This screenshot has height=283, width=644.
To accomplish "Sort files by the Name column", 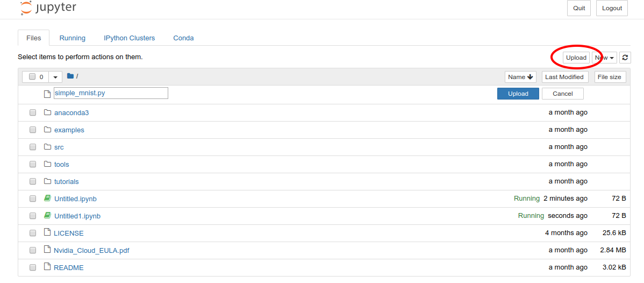I will coord(520,77).
